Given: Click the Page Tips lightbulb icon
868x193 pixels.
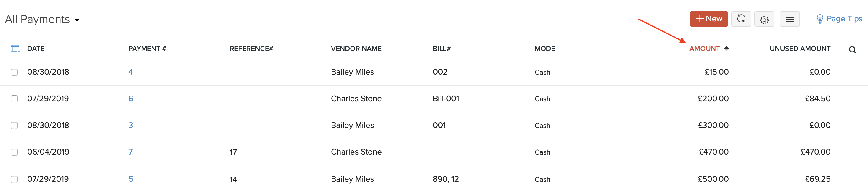Looking at the screenshot, I should tap(819, 19).
